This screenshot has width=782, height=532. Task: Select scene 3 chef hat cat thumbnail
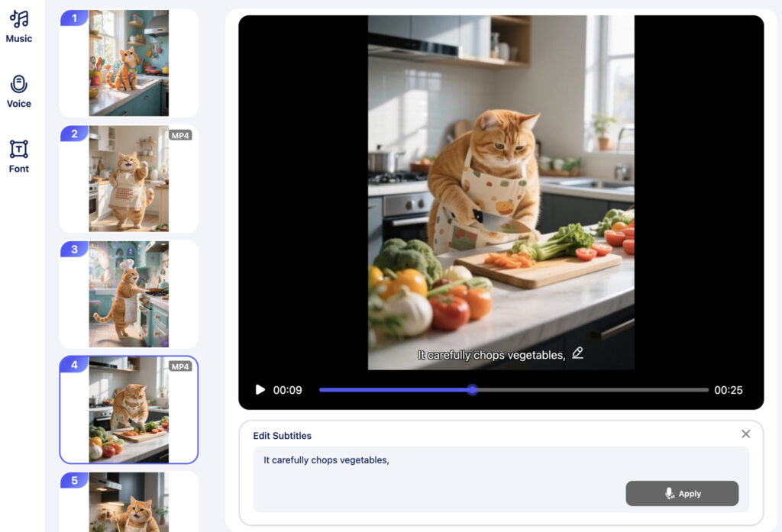pos(128,295)
